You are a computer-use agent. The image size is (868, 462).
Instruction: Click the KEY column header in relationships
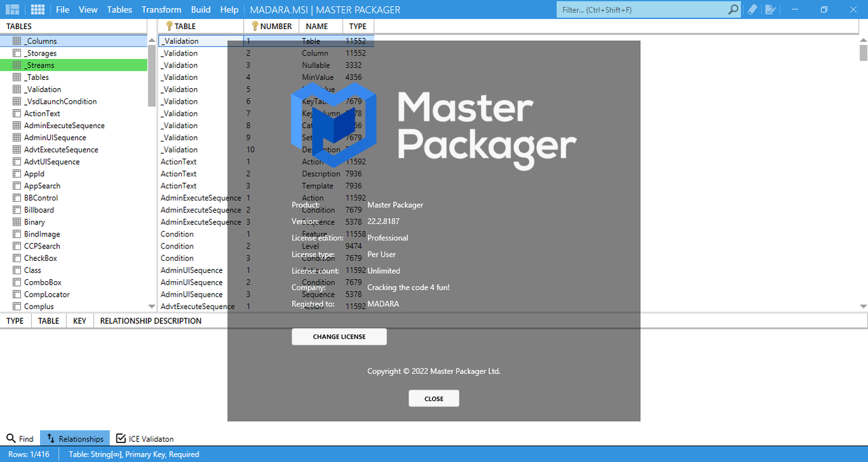pos(79,321)
